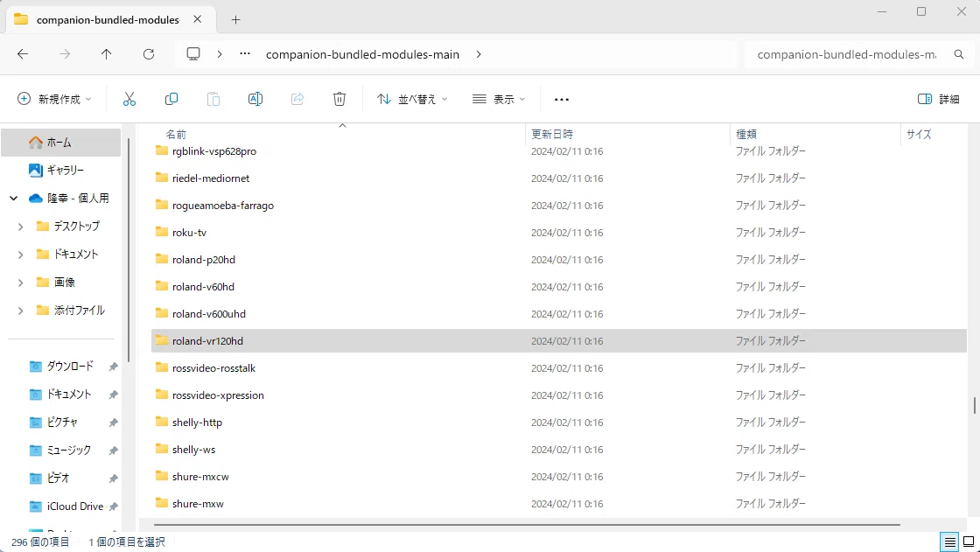Viewport: 980px width, 552px height.
Task: Click the Delete trash can icon
Action: click(x=339, y=99)
